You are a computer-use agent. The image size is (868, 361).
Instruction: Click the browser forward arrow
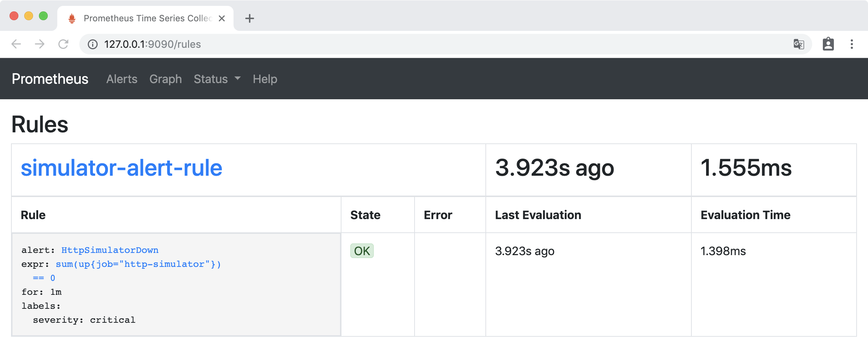[x=40, y=44]
